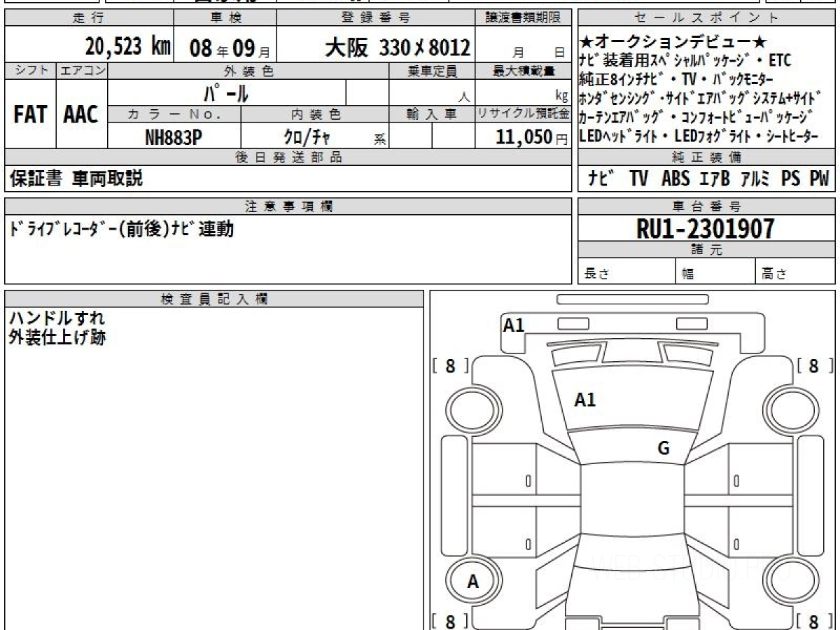
Task: Click the inspector note ハンドルすれ
Action: click(57, 318)
